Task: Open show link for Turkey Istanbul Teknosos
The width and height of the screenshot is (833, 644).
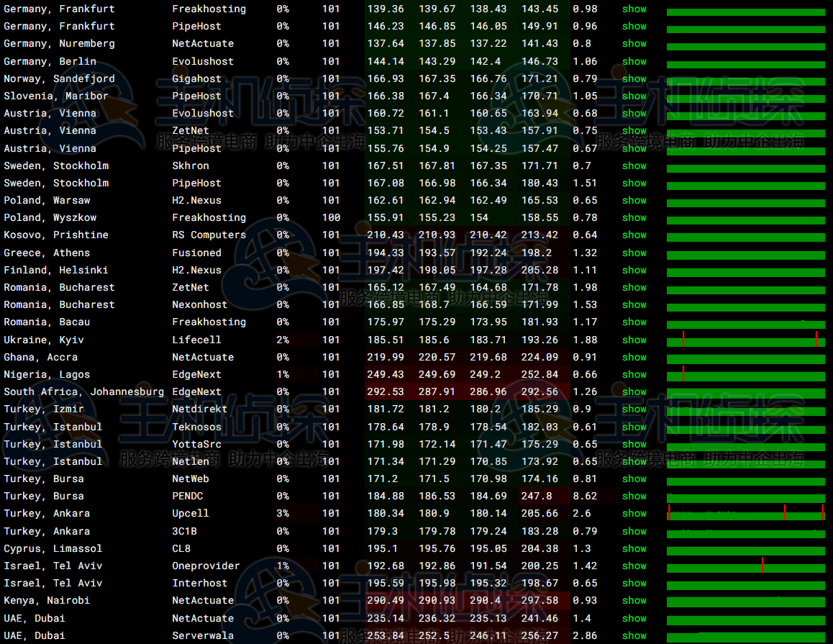Action: pos(634,427)
